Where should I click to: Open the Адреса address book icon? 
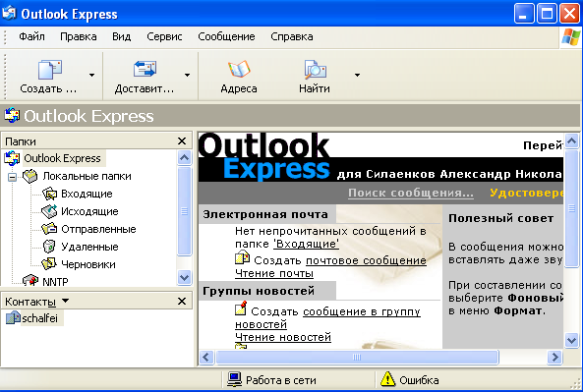pyautogui.click(x=239, y=69)
